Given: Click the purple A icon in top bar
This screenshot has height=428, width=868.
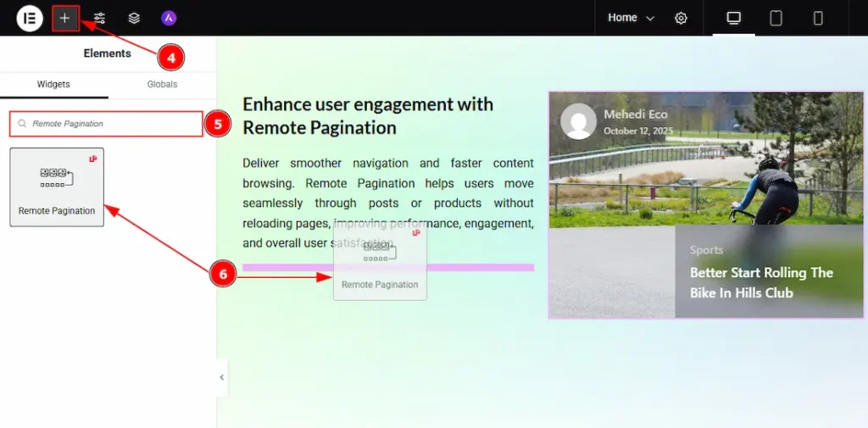Looking at the screenshot, I should (x=169, y=18).
